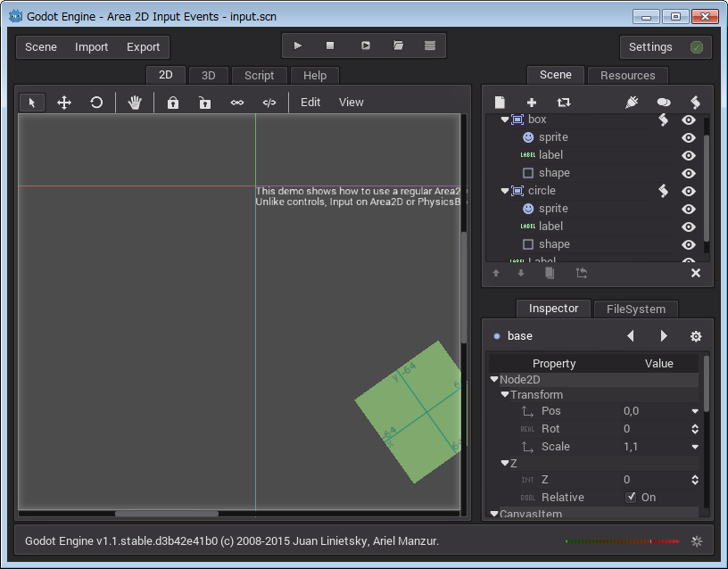The image size is (728, 569).
Task: Collapse the Transform property group
Action: pos(505,394)
